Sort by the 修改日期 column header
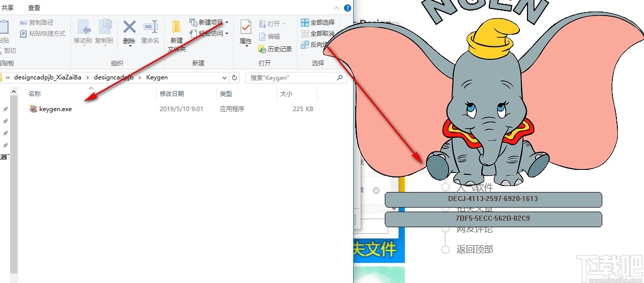The image size is (644, 283). coord(172,94)
